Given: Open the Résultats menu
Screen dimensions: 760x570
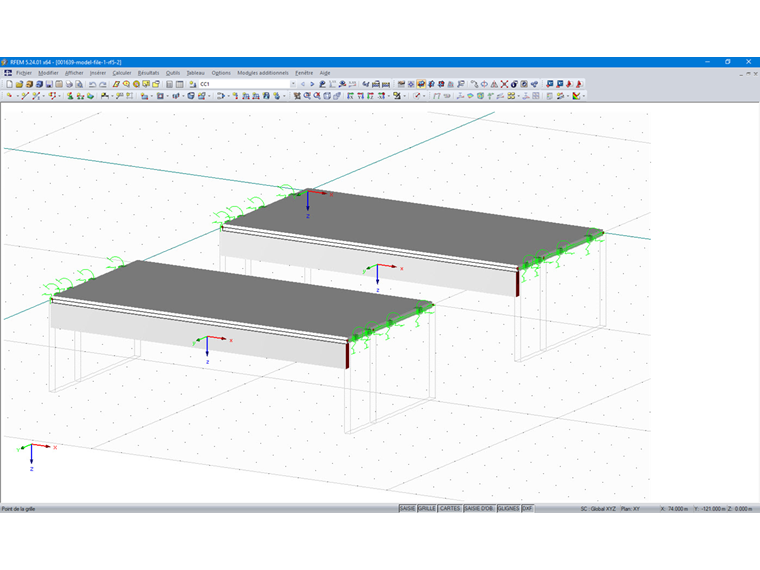Looking at the screenshot, I should (148, 73).
